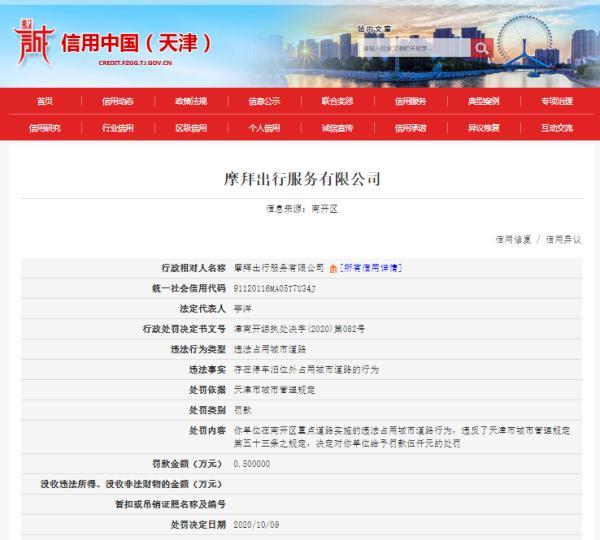The width and height of the screenshot is (600, 540).
Task: Click the 暂扣或吊销证照名称及编号 row label
Action: pyautogui.click(x=170, y=504)
